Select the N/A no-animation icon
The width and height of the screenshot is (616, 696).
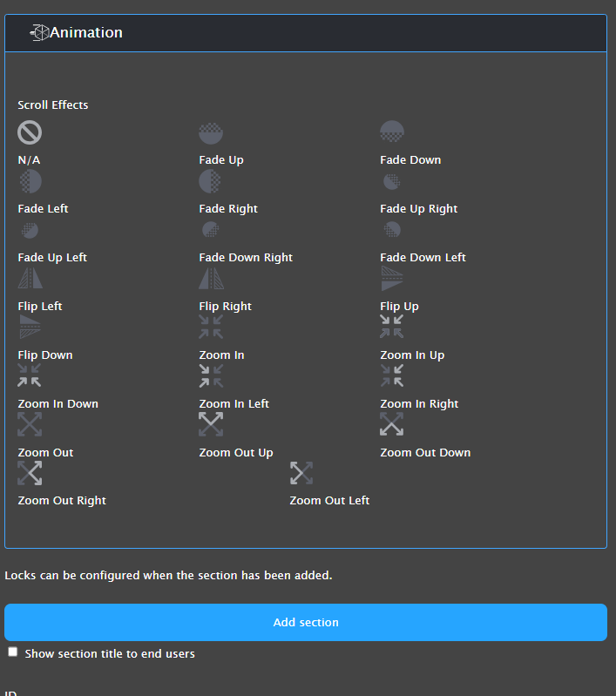tap(30, 132)
